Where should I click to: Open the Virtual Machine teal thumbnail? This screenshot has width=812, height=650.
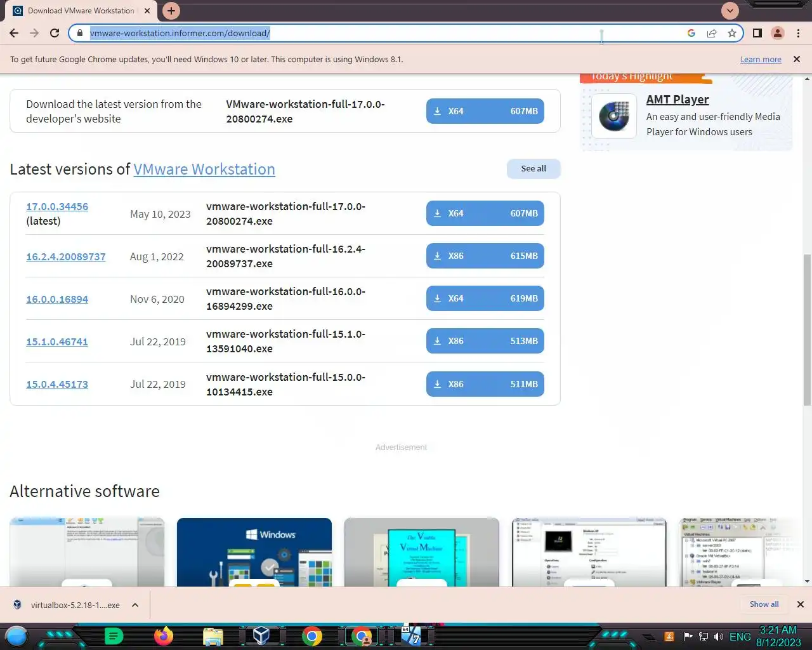(422, 552)
